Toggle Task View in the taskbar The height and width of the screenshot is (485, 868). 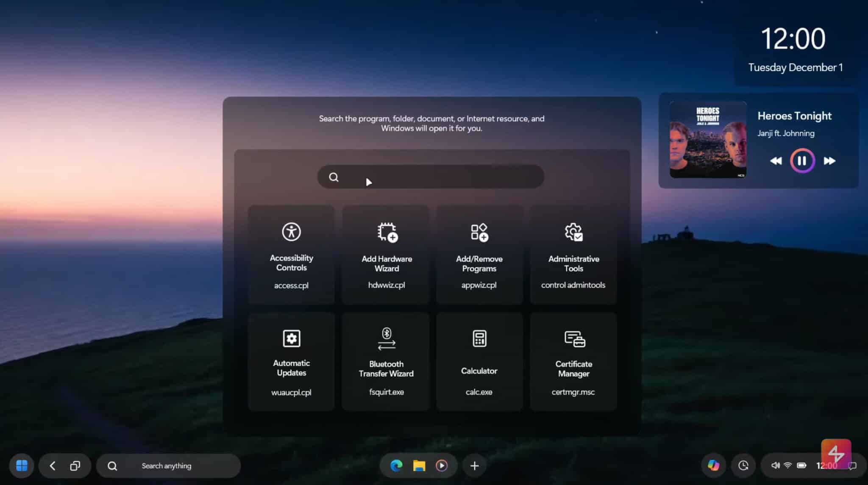(75, 465)
